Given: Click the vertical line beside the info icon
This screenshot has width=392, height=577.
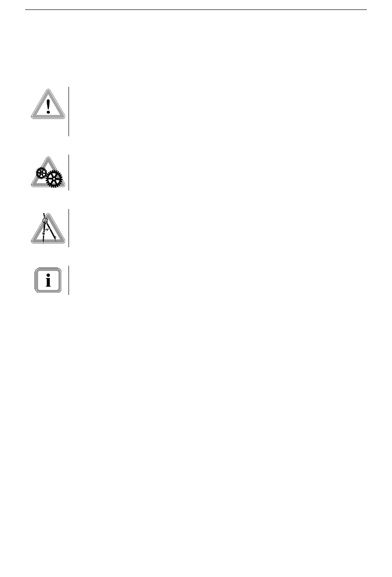Looking at the screenshot, I should click(68, 280).
